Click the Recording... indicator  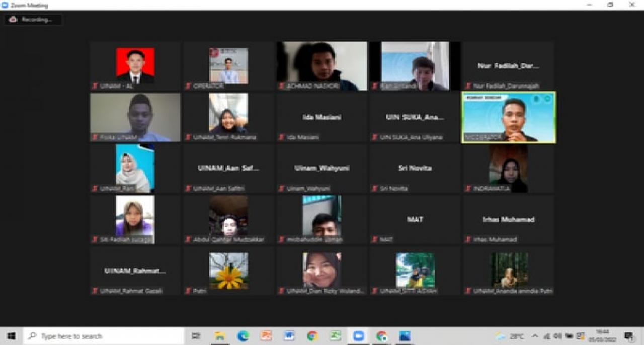[x=33, y=20]
